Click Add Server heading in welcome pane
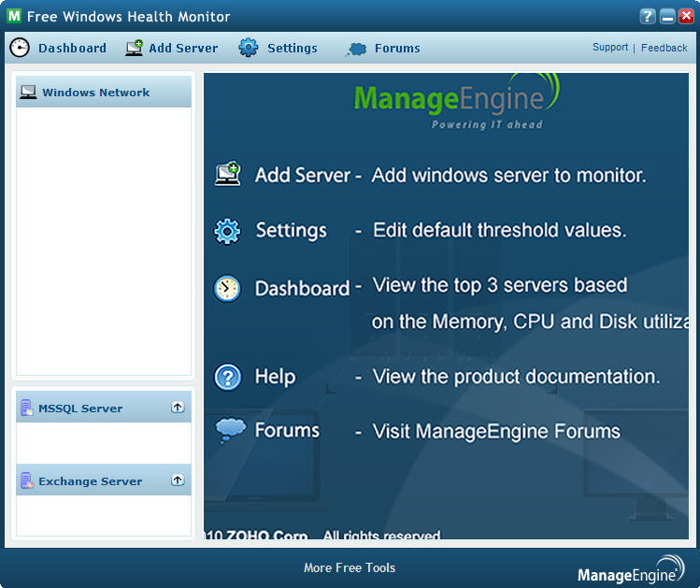The width and height of the screenshot is (700, 588). point(302,175)
